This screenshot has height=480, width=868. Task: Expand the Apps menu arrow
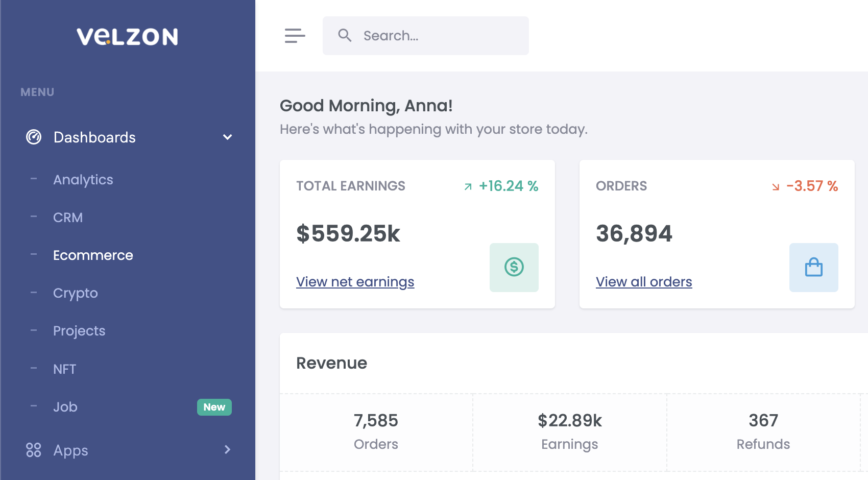click(227, 450)
